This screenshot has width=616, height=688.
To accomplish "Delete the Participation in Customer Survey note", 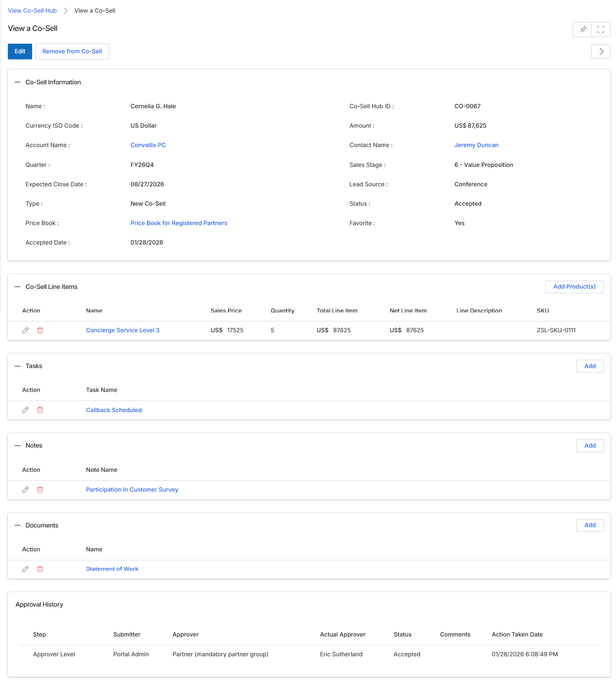I will pos(40,490).
